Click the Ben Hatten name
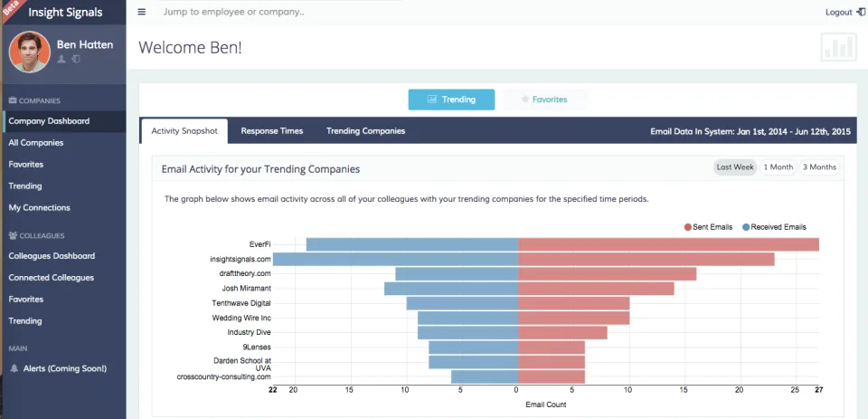This screenshot has height=419, width=868. click(x=85, y=45)
